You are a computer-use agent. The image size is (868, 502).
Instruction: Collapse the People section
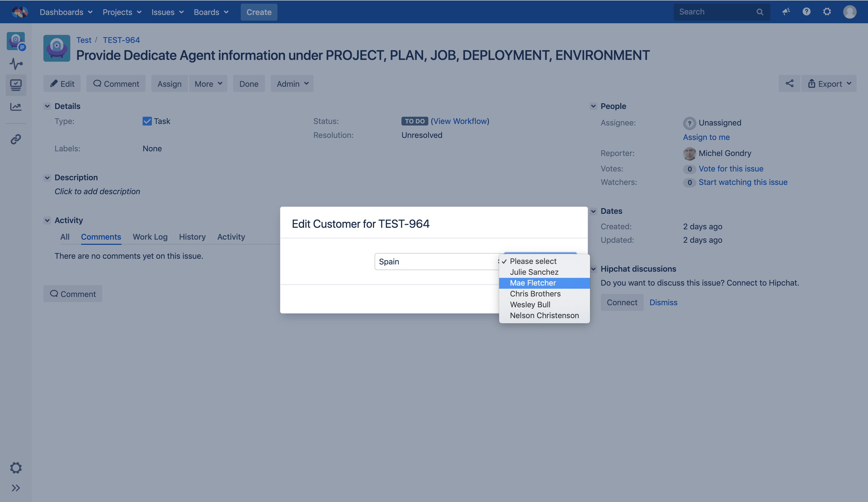pyautogui.click(x=593, y=106)
